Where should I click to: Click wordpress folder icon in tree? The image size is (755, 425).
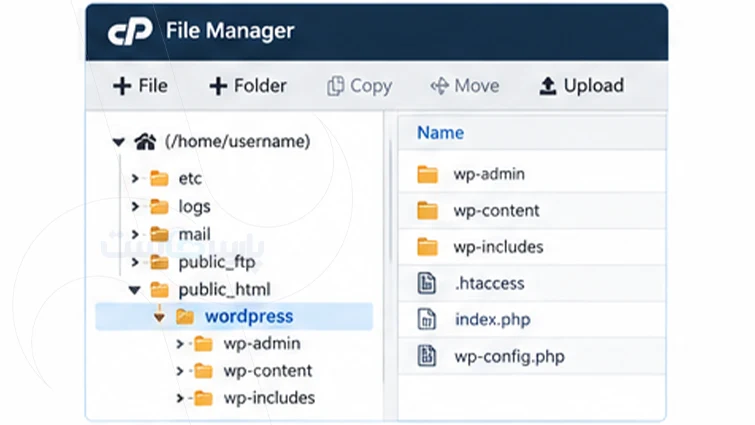185,317
